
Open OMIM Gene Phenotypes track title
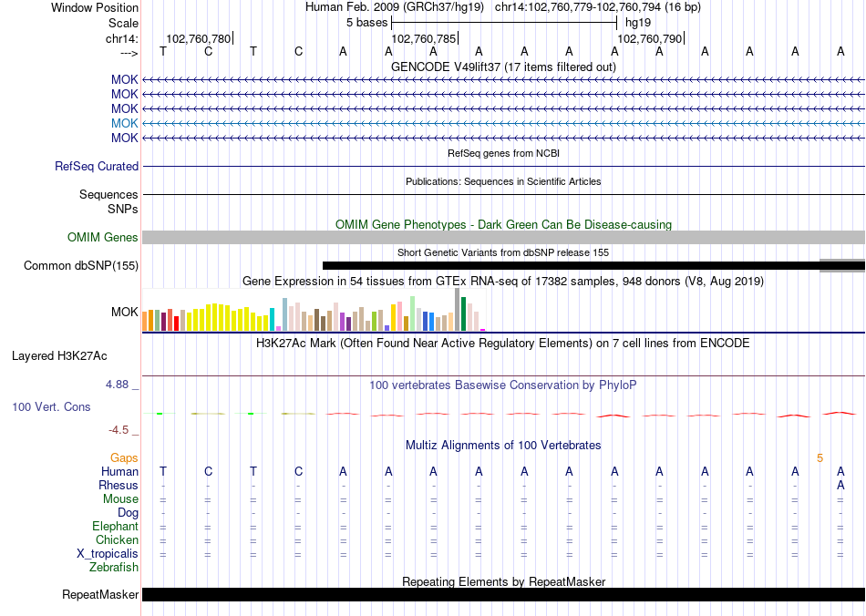503,225
